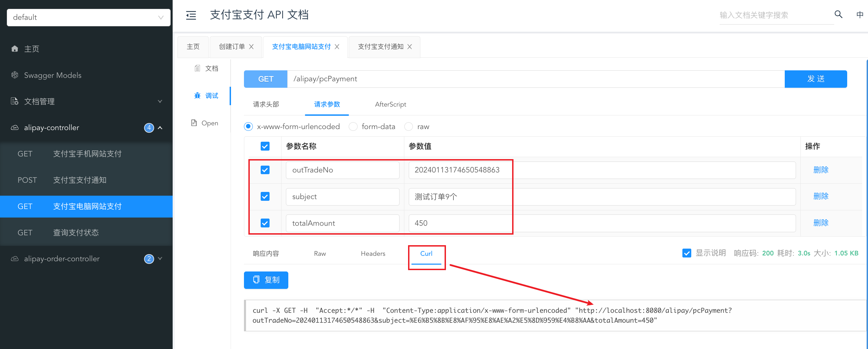
Task: Click the 发送 send button
Action: (x=816, y=79)
